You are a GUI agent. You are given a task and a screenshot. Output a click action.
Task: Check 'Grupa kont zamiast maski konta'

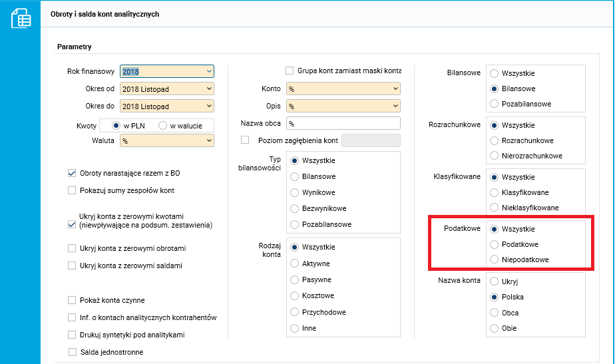290,71
